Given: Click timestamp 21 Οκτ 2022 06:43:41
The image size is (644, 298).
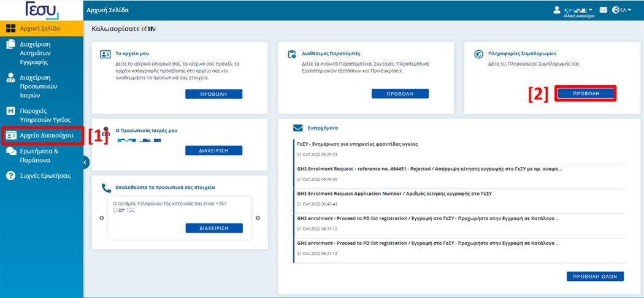Looking at the screenshot, I should click(x=316, y=204).
